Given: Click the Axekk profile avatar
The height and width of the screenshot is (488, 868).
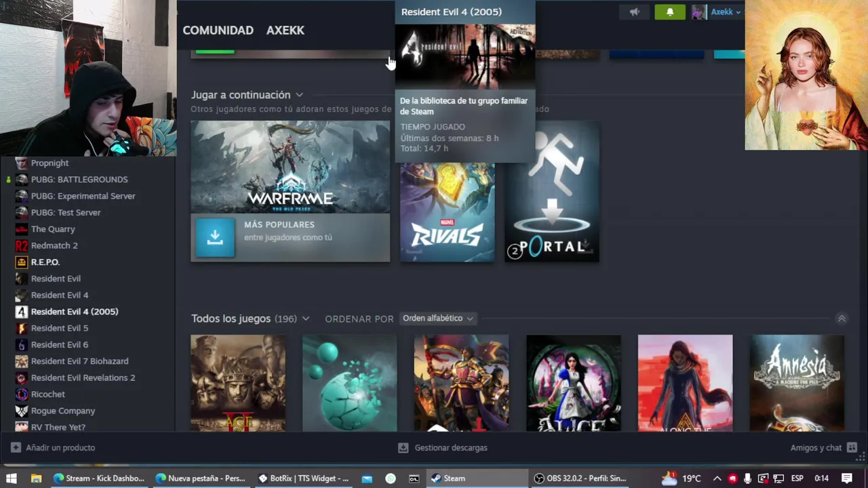Looking at the screenshot, I should point(699,12).
